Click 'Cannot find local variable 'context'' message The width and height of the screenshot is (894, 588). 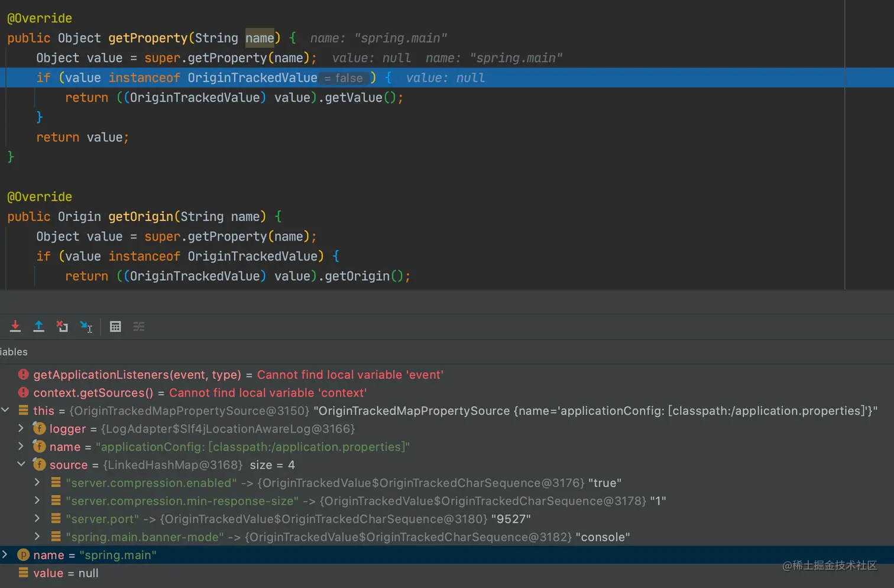(268, 392)
